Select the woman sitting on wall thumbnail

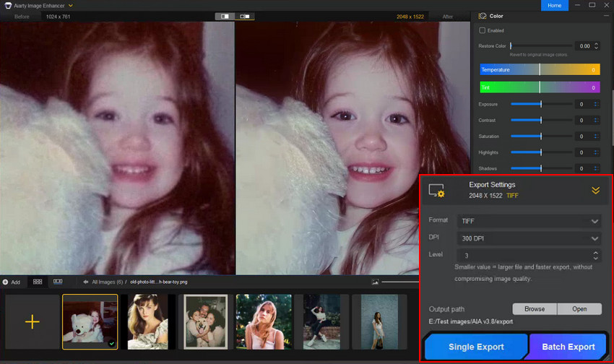coord(321,321)
